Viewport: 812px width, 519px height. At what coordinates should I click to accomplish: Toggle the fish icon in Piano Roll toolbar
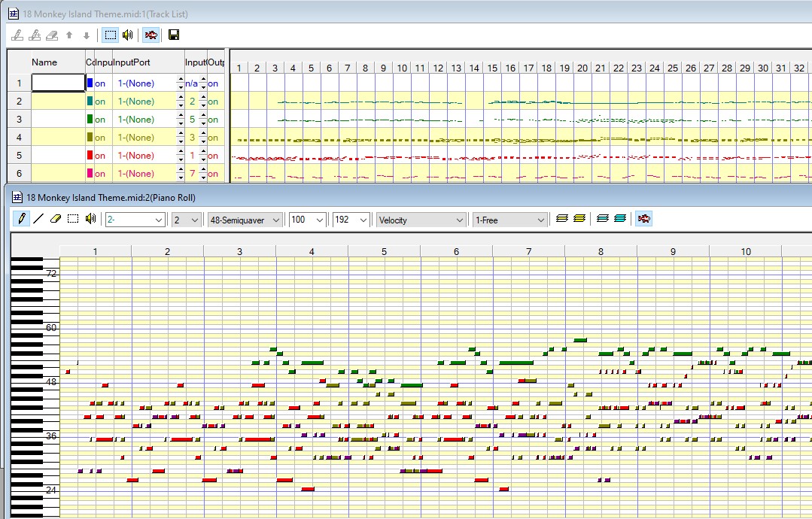643,219
